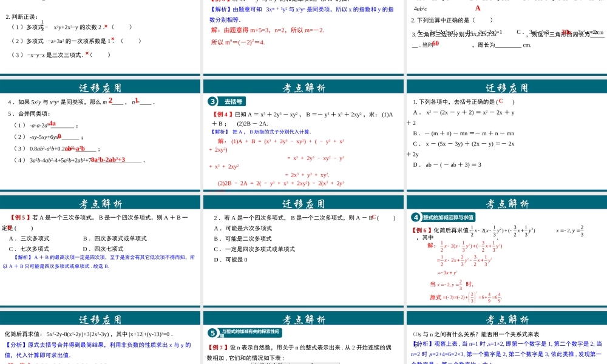607x364 pixels.
Task: Click option D ab−(−ab+3)=3
Action: (x=447, y=165)
